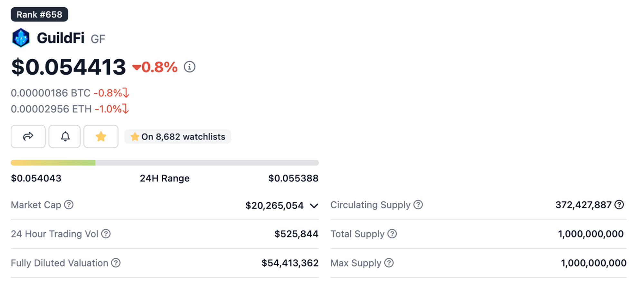The height and width of the screenshot is (288, 644).
Task: Click info icon beside 372,427,887 value
Action: click(619, 205)
